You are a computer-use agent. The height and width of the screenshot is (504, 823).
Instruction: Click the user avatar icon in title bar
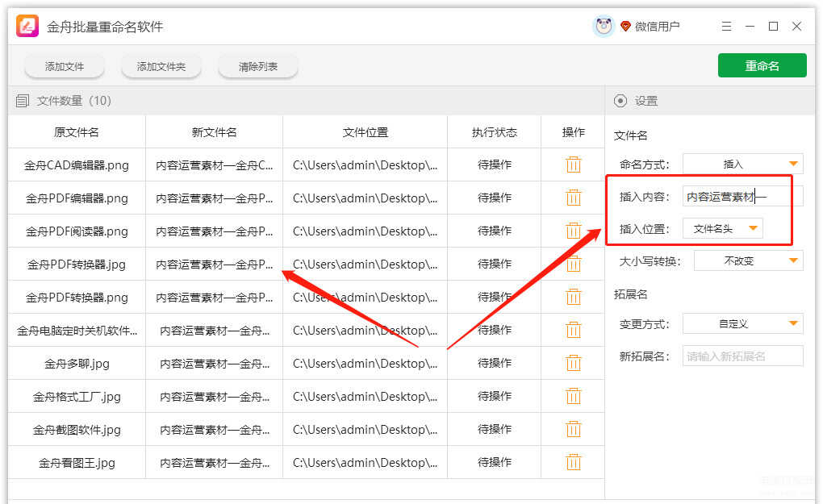coord(604,27)
